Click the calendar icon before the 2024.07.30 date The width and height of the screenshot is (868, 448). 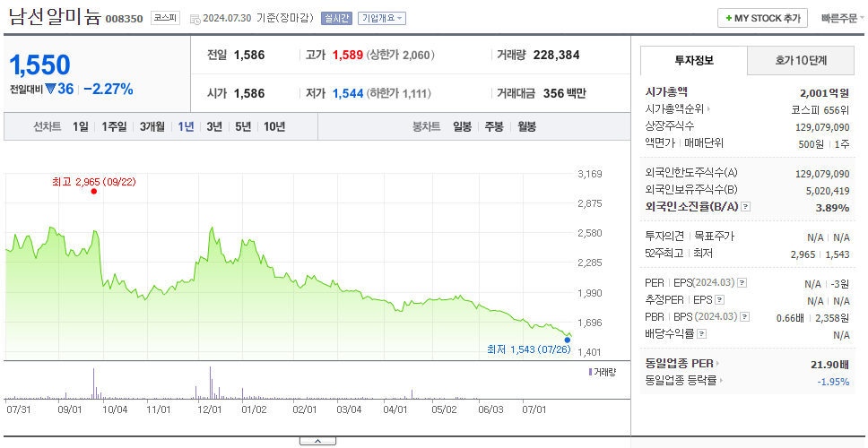click(x=195, y=19)
